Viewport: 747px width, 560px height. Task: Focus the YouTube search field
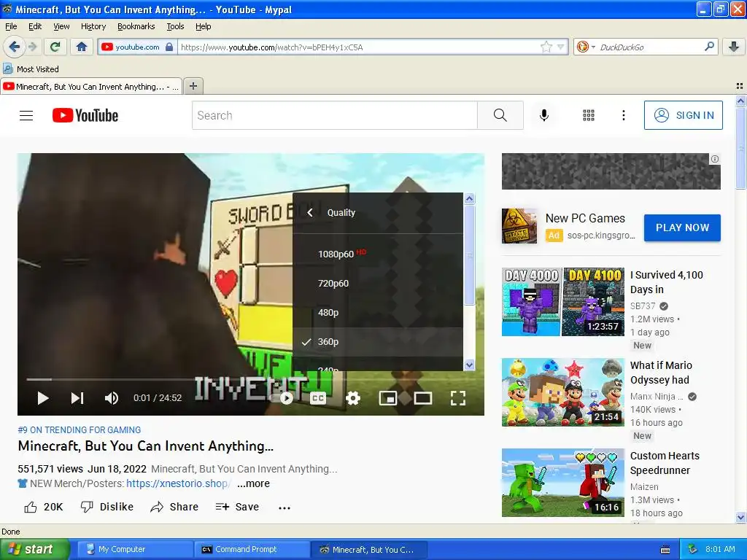point(334,115)
